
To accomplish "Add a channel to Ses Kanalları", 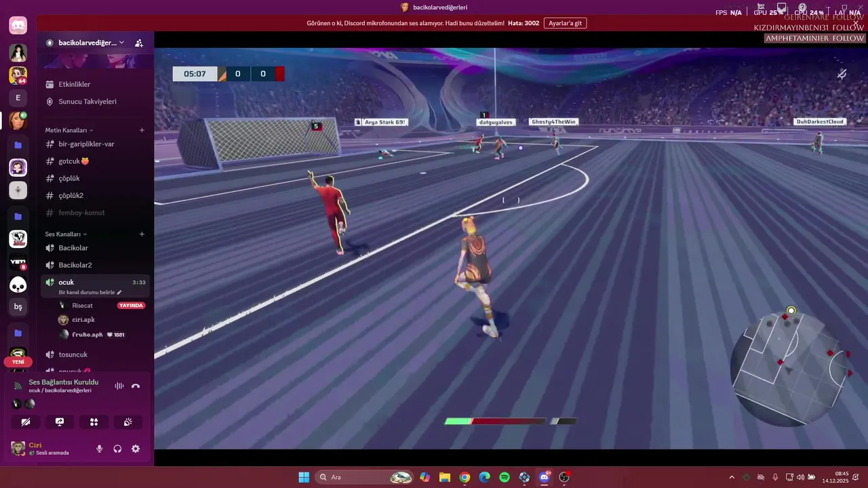I will click(142, 235).
